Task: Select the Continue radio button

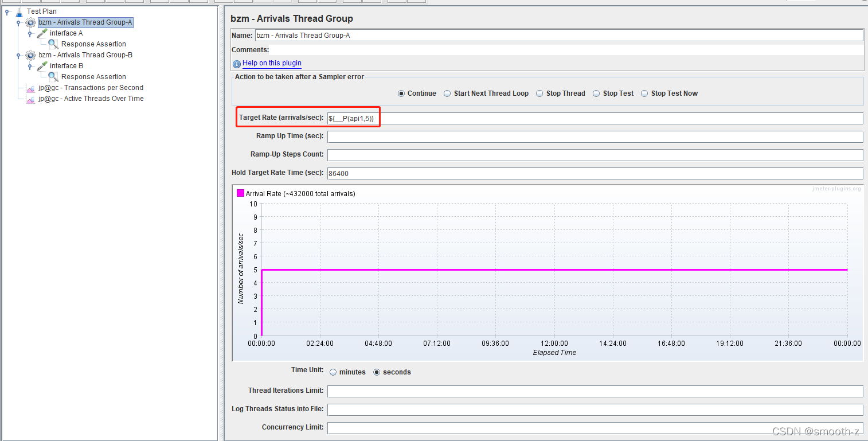Action: pyautogui.click(x=401, y=93)
